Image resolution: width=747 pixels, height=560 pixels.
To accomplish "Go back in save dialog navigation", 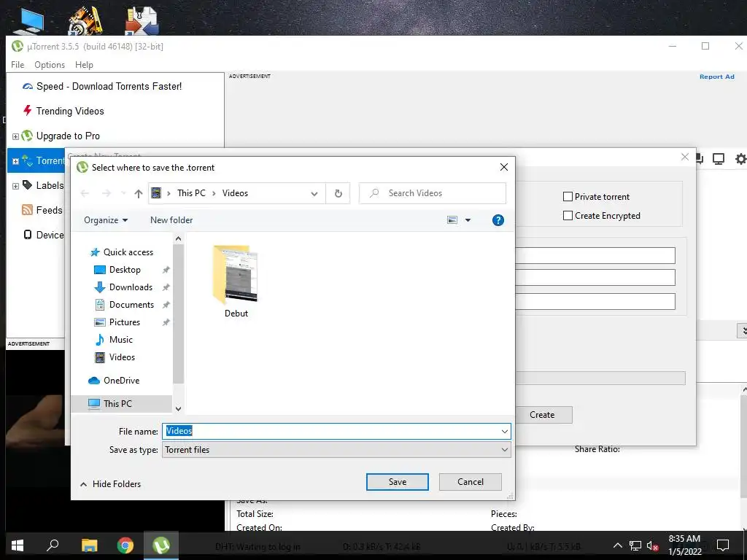I will [85, 193].
